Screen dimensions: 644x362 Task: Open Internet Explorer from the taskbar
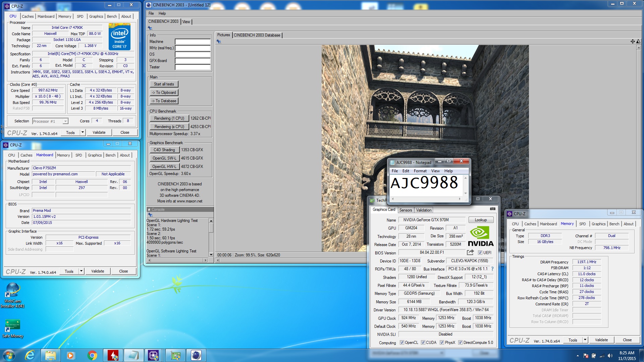coord(30,355)
